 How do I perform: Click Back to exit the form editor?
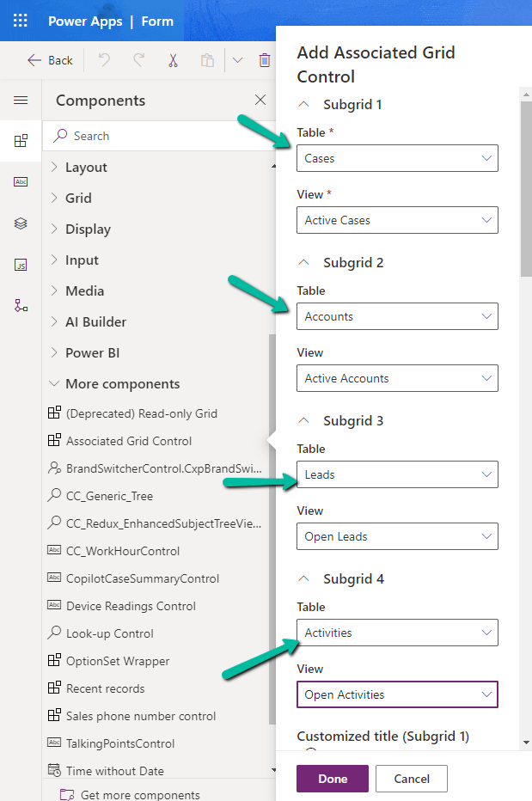point(49,59)
